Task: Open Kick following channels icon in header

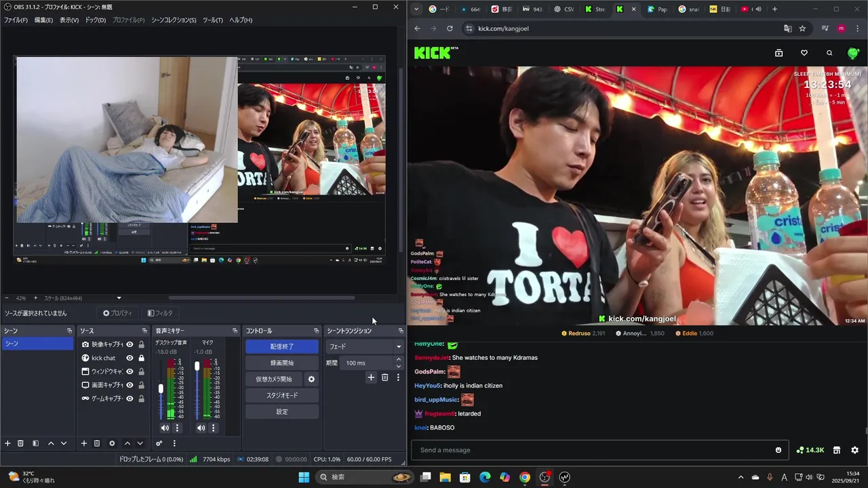Action: [778, 53]
